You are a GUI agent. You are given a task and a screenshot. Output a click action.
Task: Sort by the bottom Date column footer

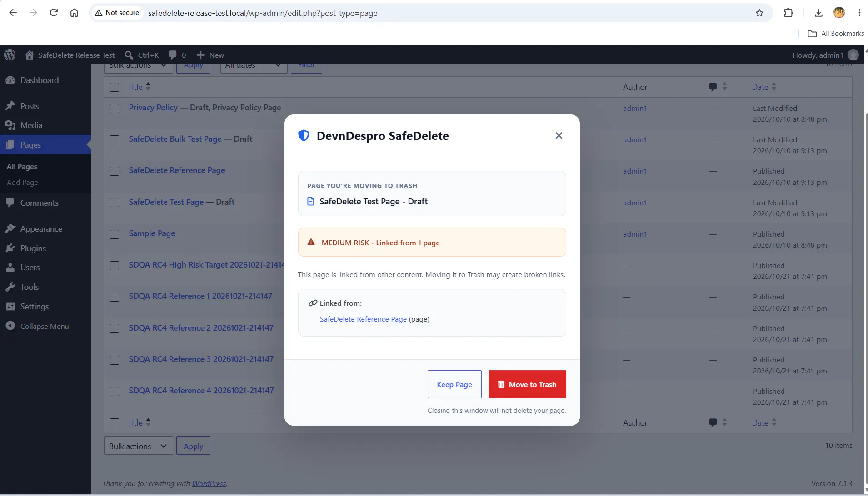coord(764,422)
